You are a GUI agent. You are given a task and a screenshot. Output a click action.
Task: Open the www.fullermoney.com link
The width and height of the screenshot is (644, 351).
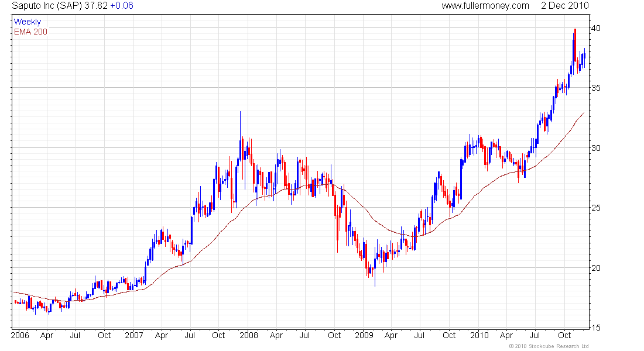(485, 6)
